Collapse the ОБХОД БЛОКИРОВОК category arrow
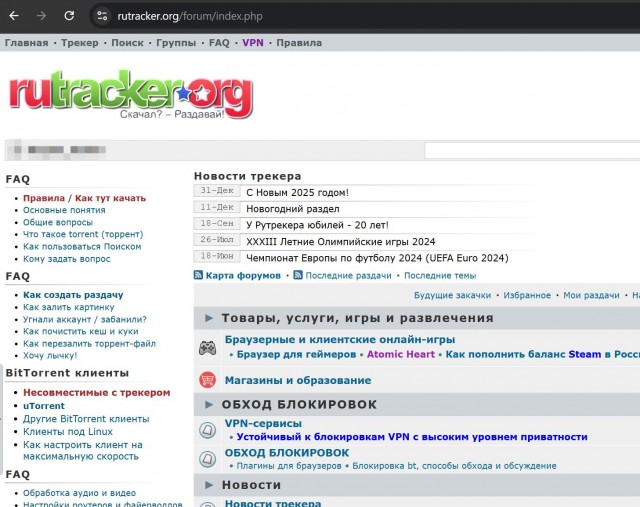The height and width of the screenshot is (507, 640). tap(209, 405)
